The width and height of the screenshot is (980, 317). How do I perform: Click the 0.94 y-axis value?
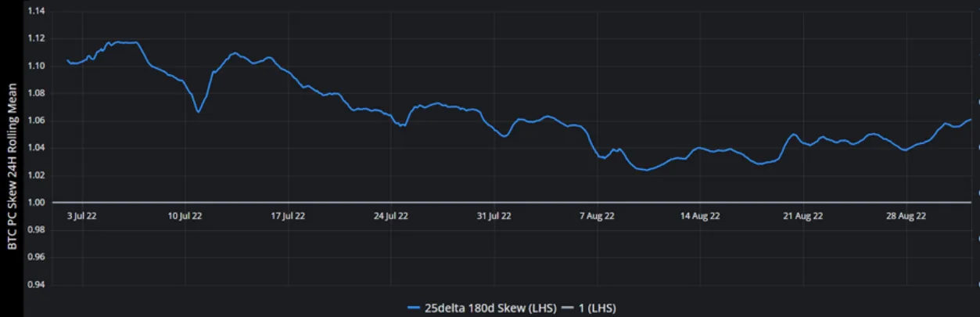(36, 285)
